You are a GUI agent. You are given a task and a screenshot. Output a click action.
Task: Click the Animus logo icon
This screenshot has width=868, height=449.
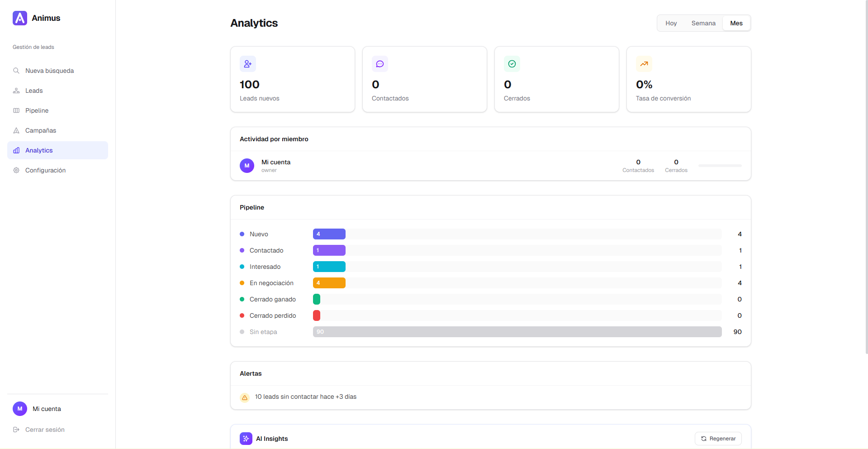[19, 18]
